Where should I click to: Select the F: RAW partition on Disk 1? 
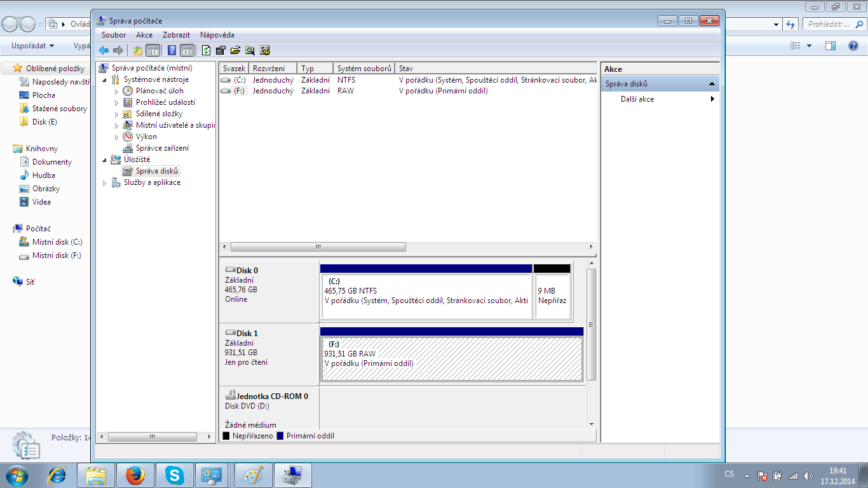[x=451, y=359]
